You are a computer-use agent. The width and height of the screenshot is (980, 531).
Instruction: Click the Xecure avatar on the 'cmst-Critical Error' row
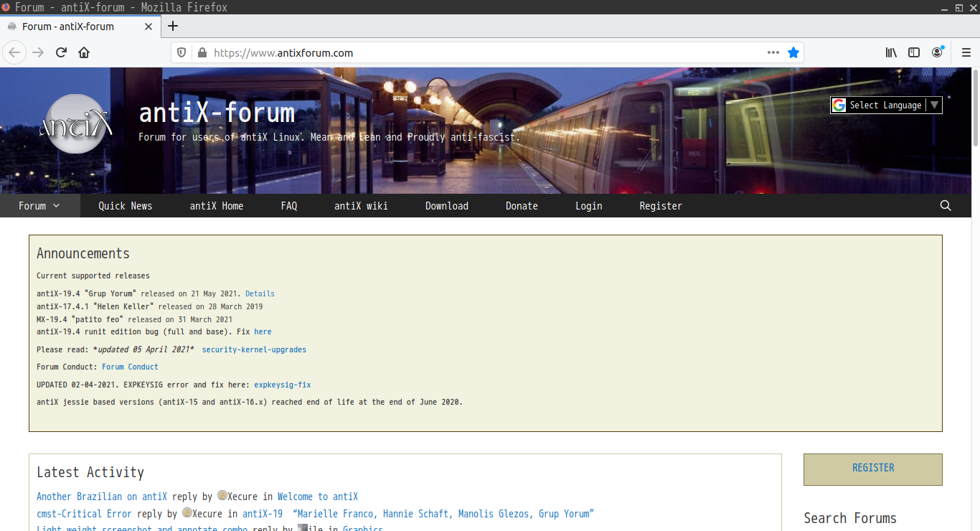coord(187,513)
